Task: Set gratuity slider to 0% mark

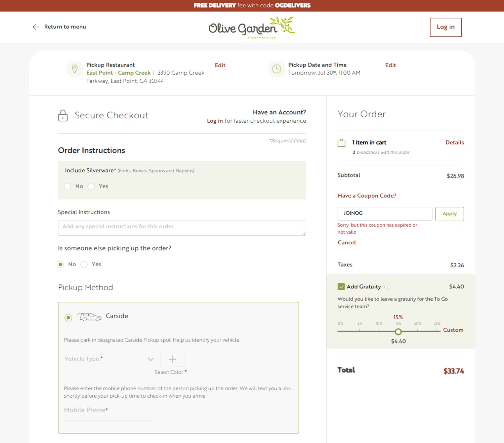Action: tap(340, 331)
